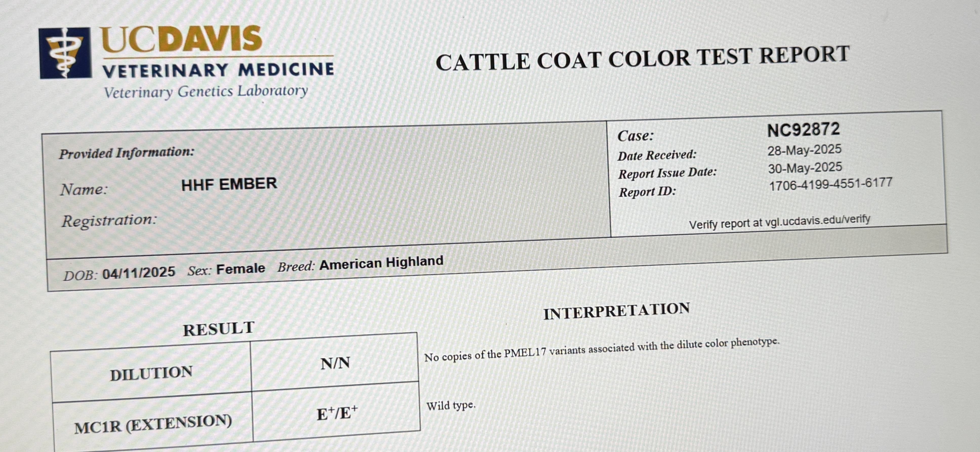Select the E+/E+ extension result cell
Image resolution: width=980 pixels, height=452 pixels.
(x=337, y=413)
